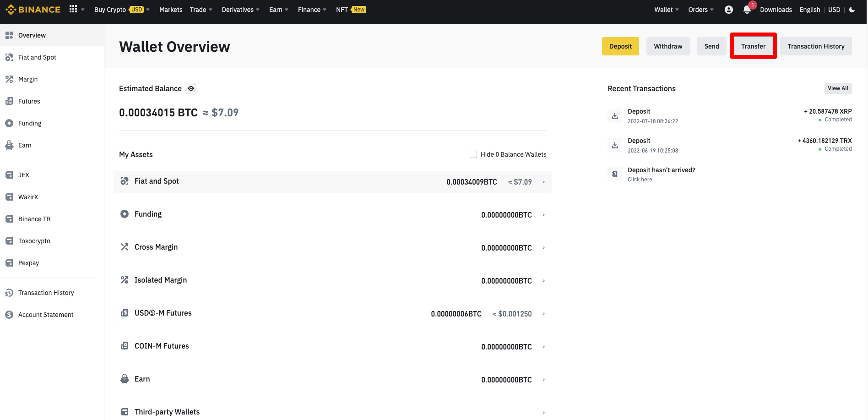This screenshot has width=868, height=420.
Task: Click the TRX deposit download icon
Action: point(615,145)
